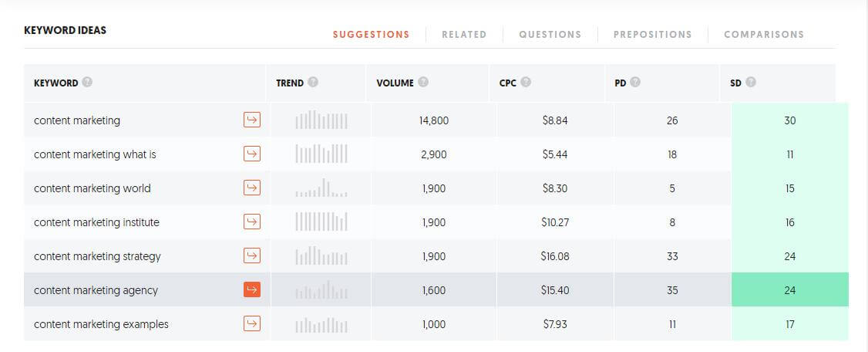Click highlighted arrow icon for 'content marketing agency'
Image resolution: width=868 pixels, height=352 pixels.
[x=252, y=289]
